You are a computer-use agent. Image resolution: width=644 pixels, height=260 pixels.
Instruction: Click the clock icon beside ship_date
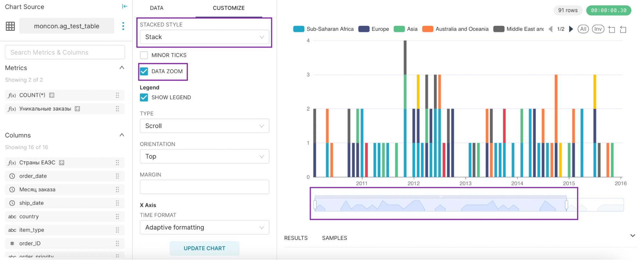(12, 203)
